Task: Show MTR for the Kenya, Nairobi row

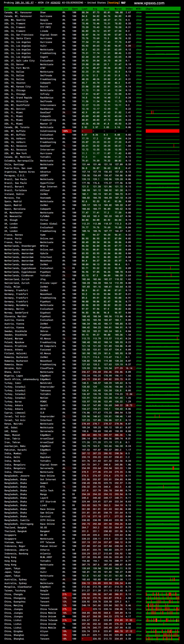Action: tap(139, 424)
